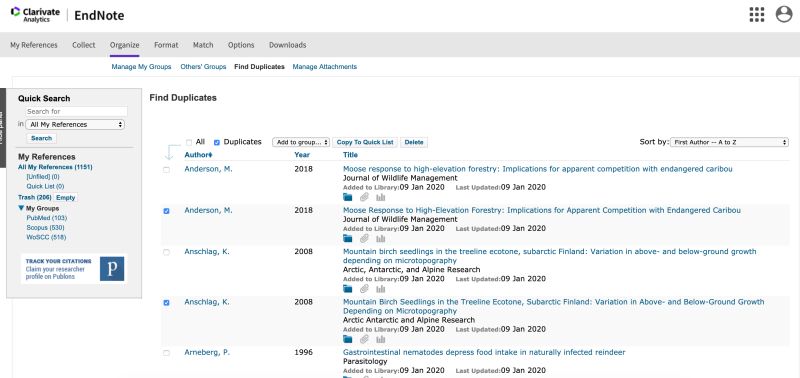This screenshot has width=800, height=378.
Task: Open the [Unfiled] (0) group
Action: click(43, 177)
